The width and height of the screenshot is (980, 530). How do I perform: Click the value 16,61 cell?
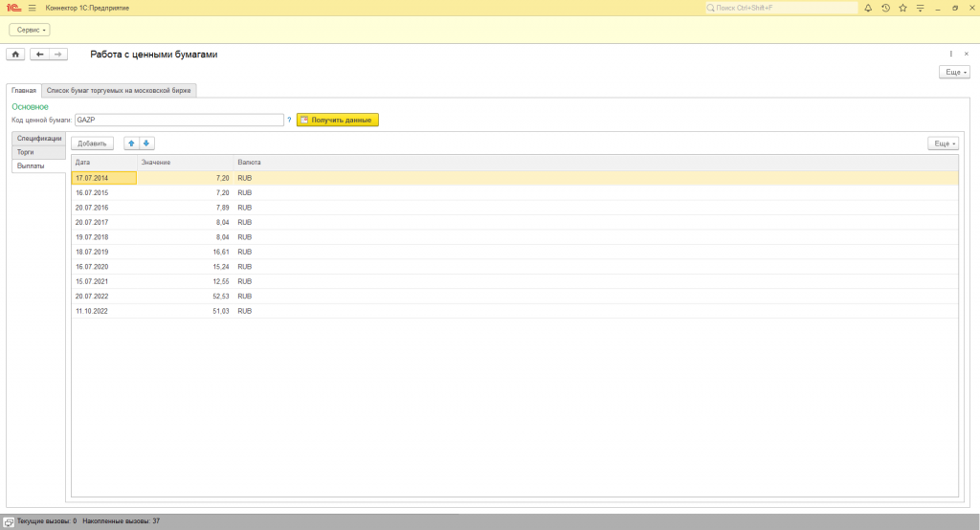(x=186, y=252)
